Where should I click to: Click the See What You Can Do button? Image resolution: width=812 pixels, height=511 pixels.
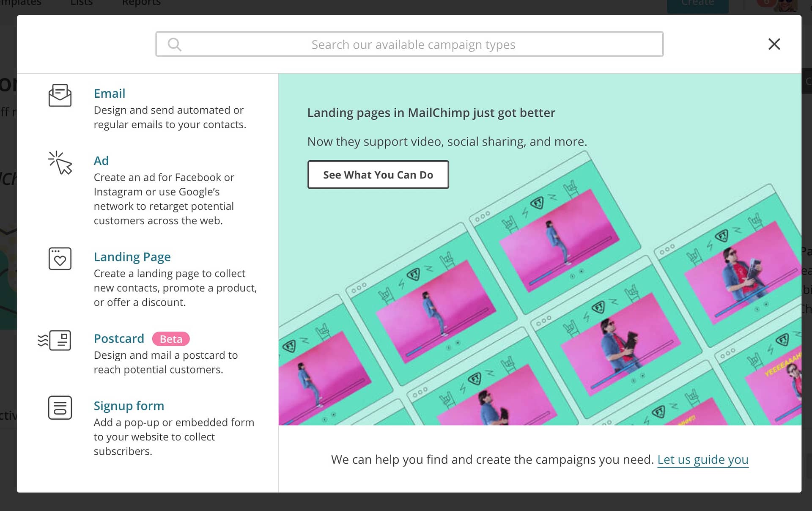click(378, 175)
